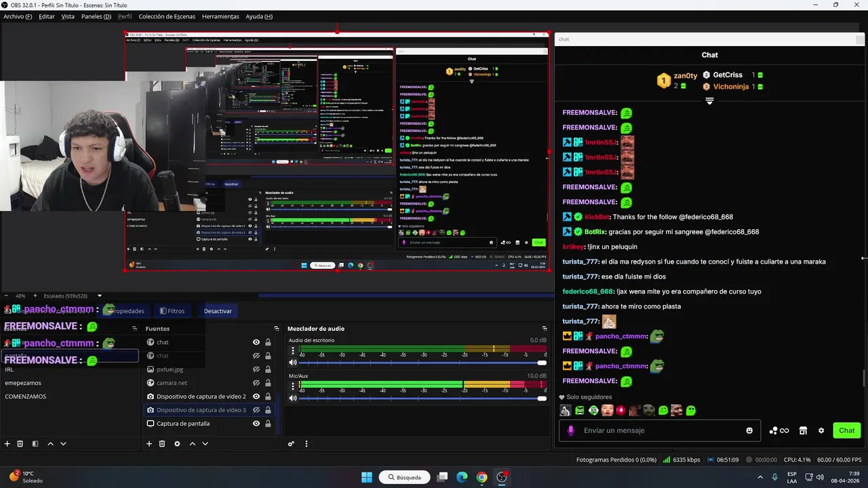
Task: Move the selected scene up
Action: (50, 444)
